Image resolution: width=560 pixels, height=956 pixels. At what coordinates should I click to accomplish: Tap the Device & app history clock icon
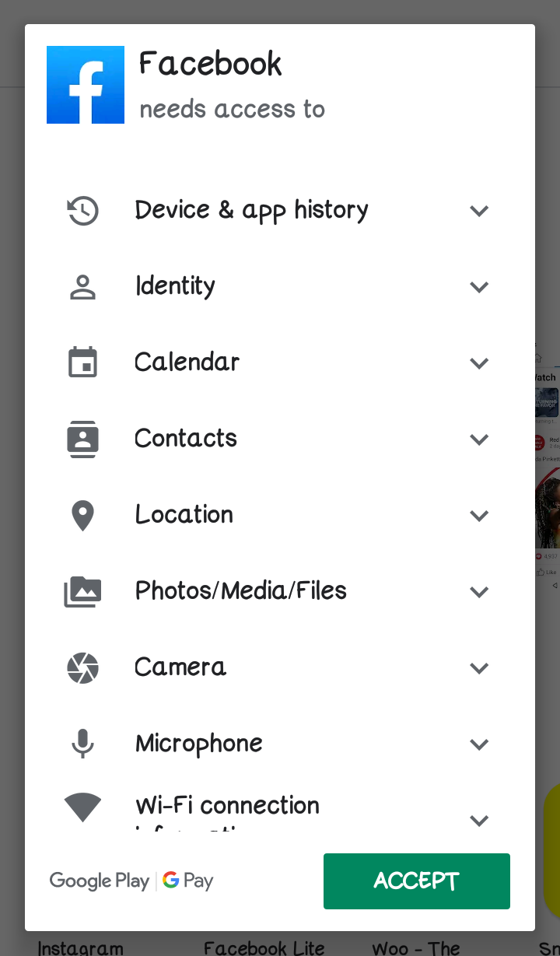(82, 210)
